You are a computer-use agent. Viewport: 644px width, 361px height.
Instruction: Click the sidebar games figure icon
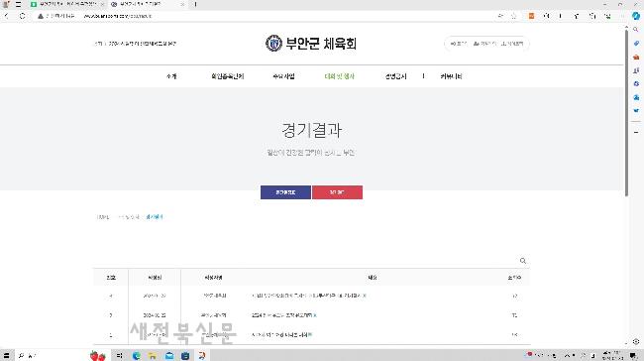click(x=636, y=70)
